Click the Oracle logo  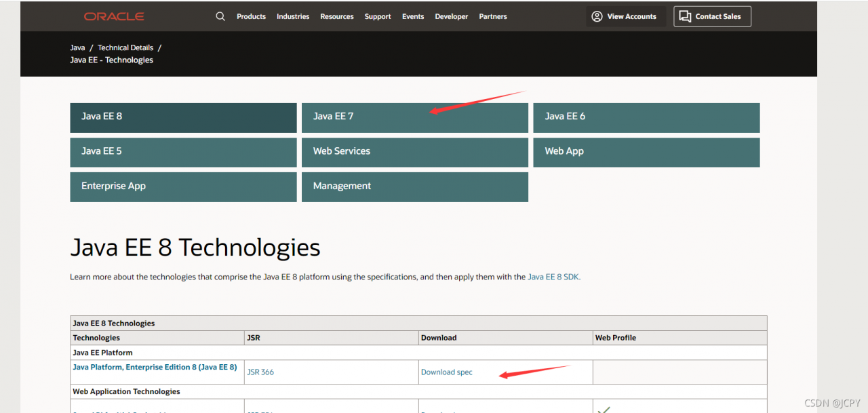coord(114,16)
